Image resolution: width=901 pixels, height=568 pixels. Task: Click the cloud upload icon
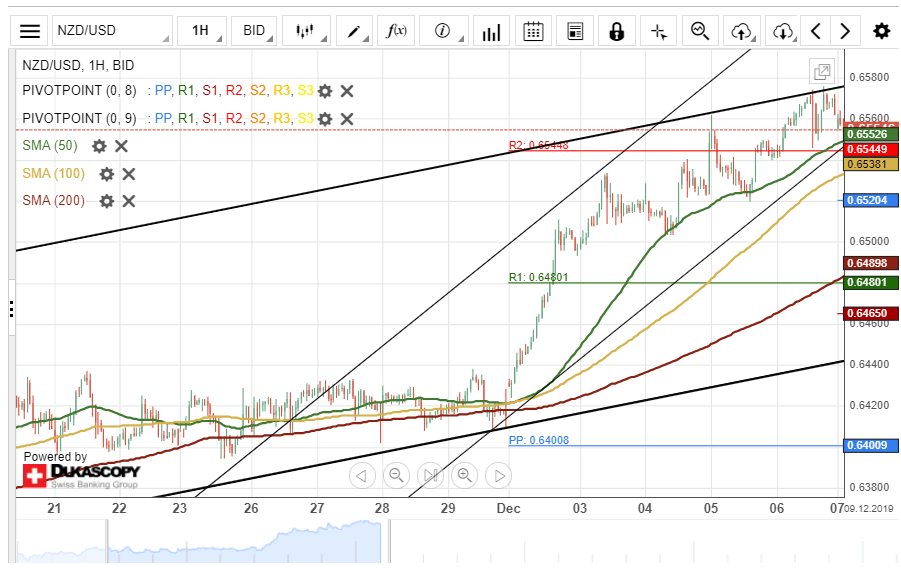click(741, 31)
